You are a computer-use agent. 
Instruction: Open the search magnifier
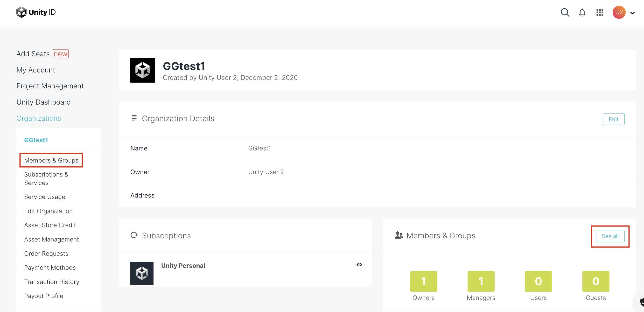[565, 12]
